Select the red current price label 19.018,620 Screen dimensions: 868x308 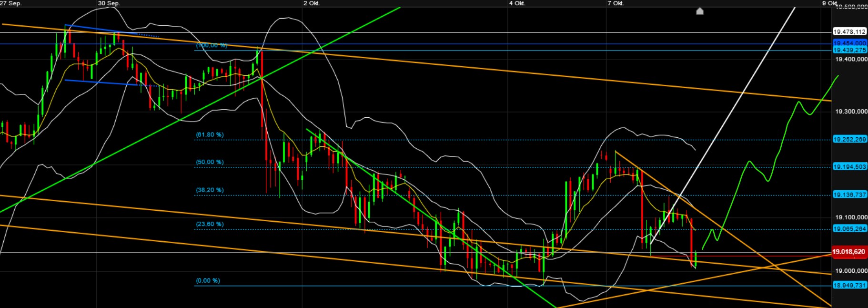[x=849, y=252]
